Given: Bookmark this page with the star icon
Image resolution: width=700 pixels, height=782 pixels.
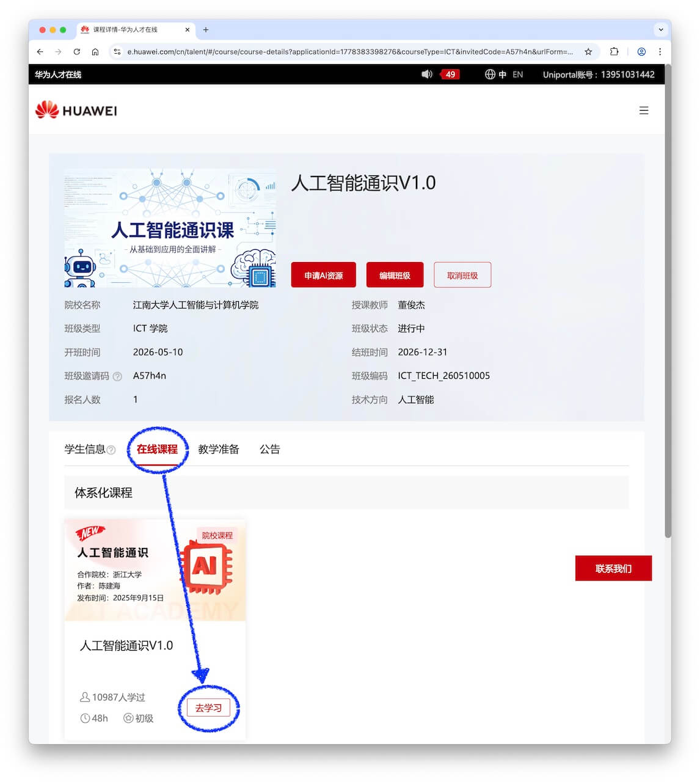Looking at the screenshot, I should click(588, 52).
